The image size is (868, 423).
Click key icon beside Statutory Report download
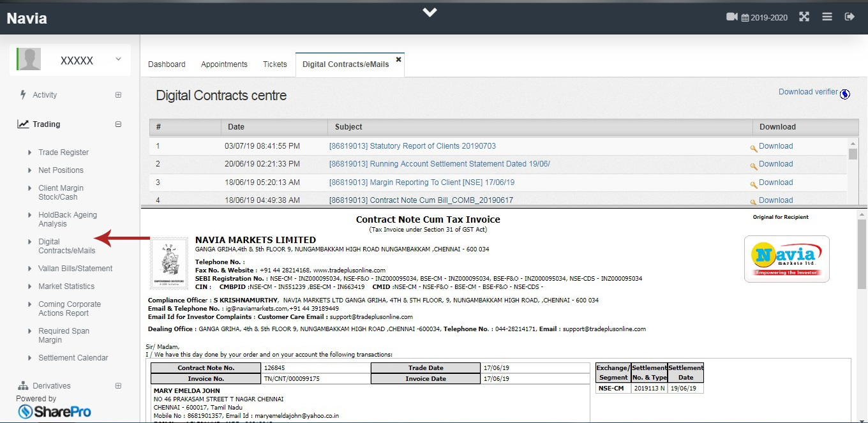754,147
